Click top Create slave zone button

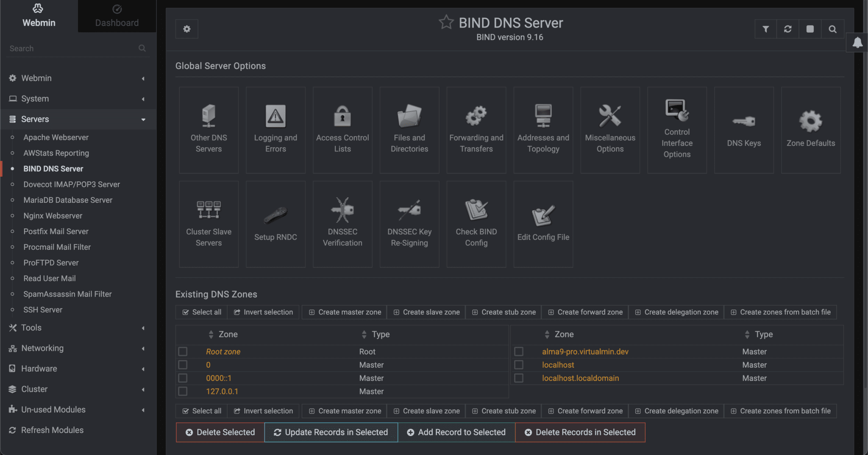pyautogui.click(x=426, y=312)
